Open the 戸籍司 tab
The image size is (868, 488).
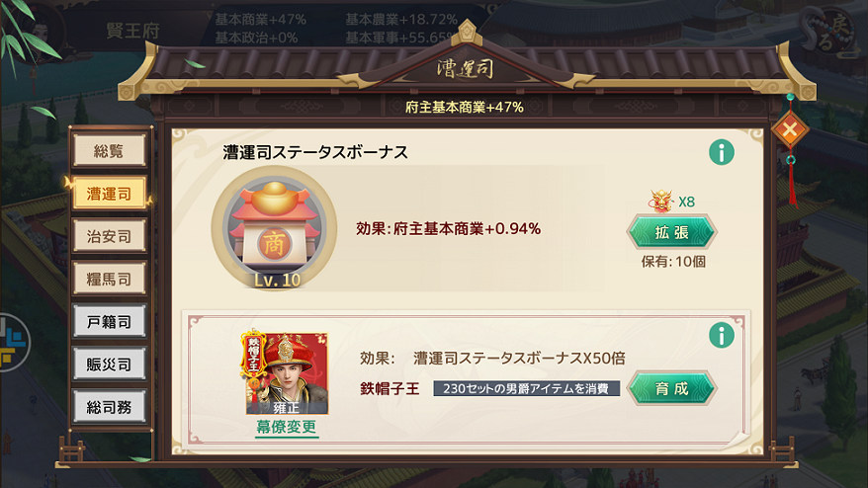(109, 321)
